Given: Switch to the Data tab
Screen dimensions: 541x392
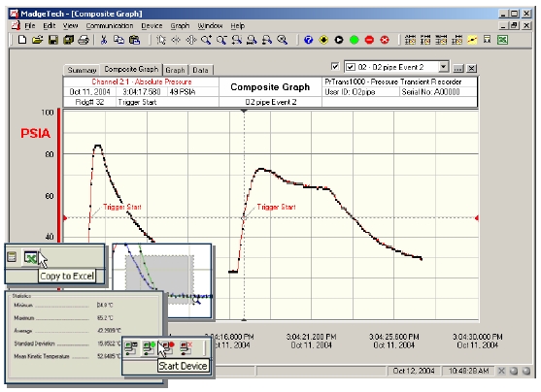Looking at the screenshot, I should pos(200,70).
